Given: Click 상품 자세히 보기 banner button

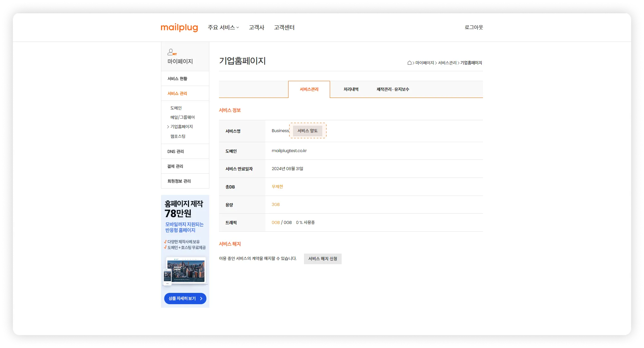Looking at the screenshot, I should point(185,298).
